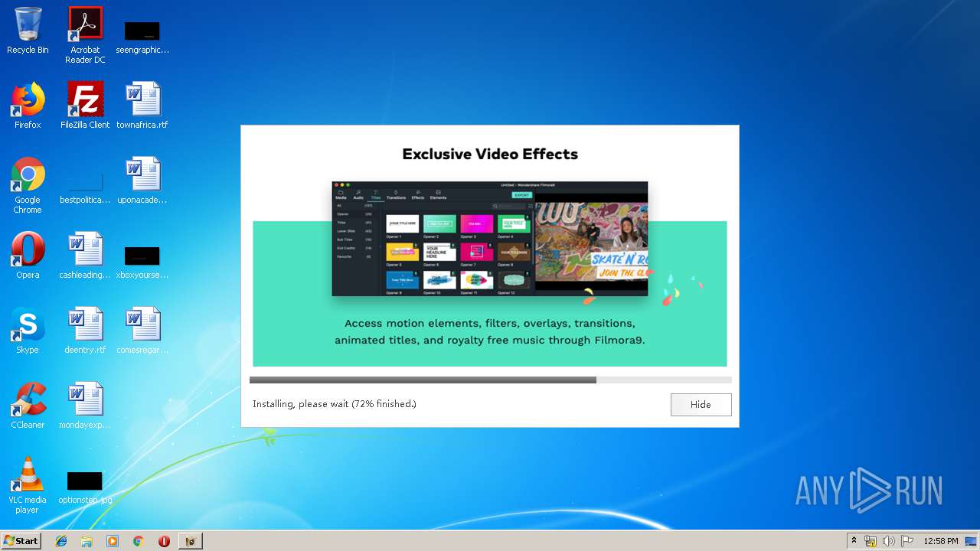
Task: Open Firefox desktop shortcut
Action: 28,106
